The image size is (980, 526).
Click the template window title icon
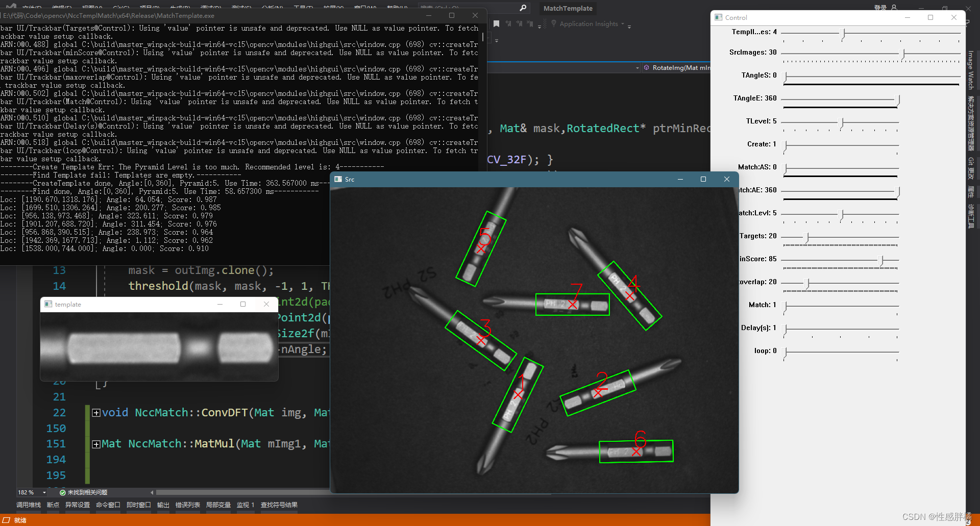pos(48,304)
